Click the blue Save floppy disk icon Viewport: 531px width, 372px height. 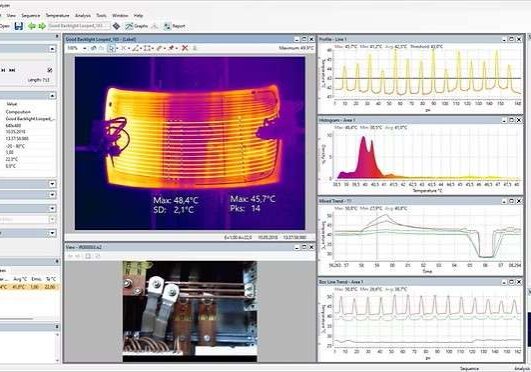[x=19, y=26]
